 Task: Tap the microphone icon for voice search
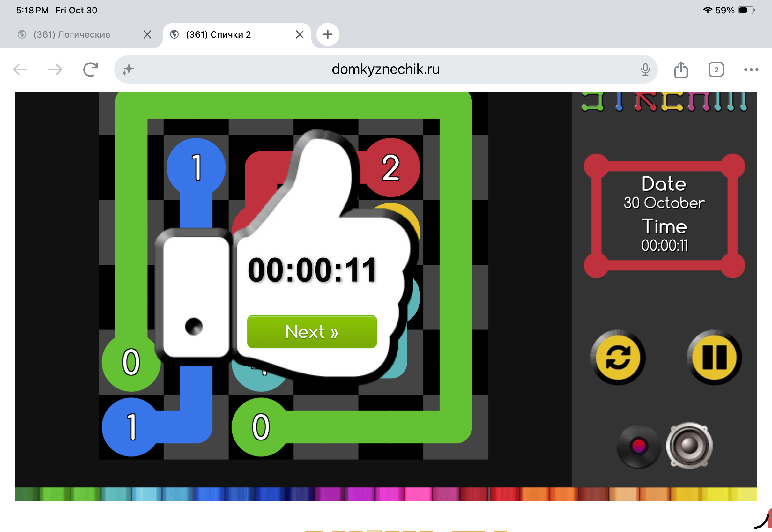pos(645,70)
